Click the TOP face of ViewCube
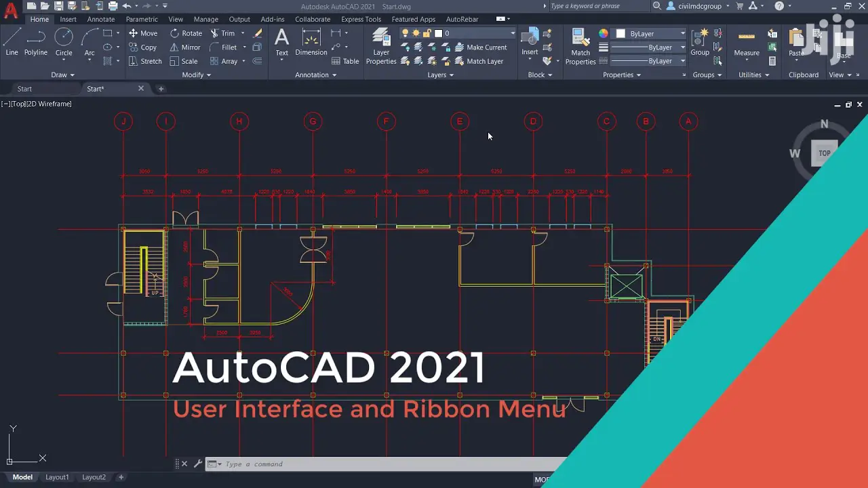This screenshot has height=488, width=868. pyautogui.click(x=825, y=153)
